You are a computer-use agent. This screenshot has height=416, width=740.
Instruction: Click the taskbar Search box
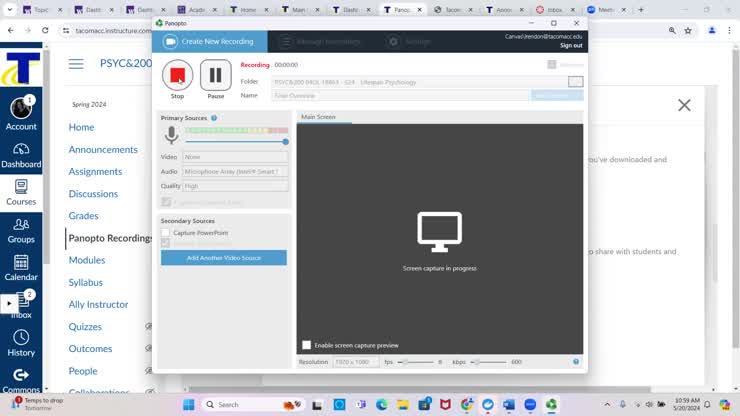(254, 405)
